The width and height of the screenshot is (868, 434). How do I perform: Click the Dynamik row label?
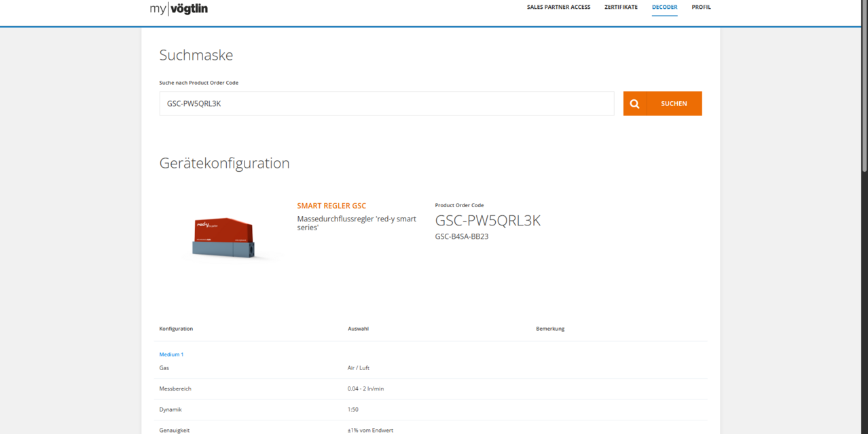[170, 410]
